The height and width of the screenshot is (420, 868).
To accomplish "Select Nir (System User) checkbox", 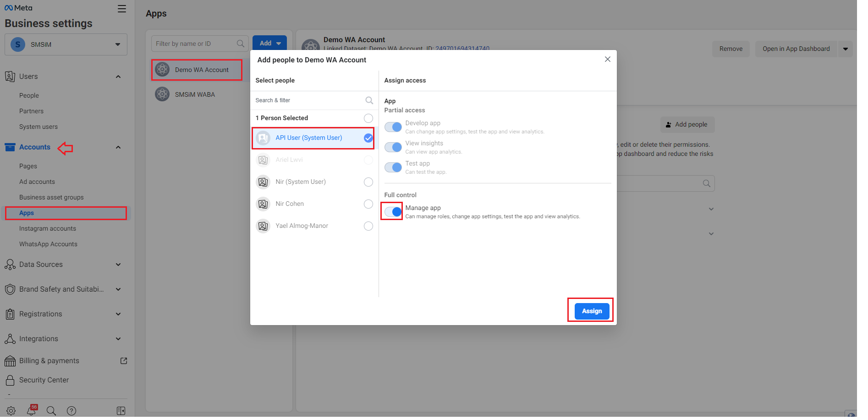I will [x=368, y=182].
